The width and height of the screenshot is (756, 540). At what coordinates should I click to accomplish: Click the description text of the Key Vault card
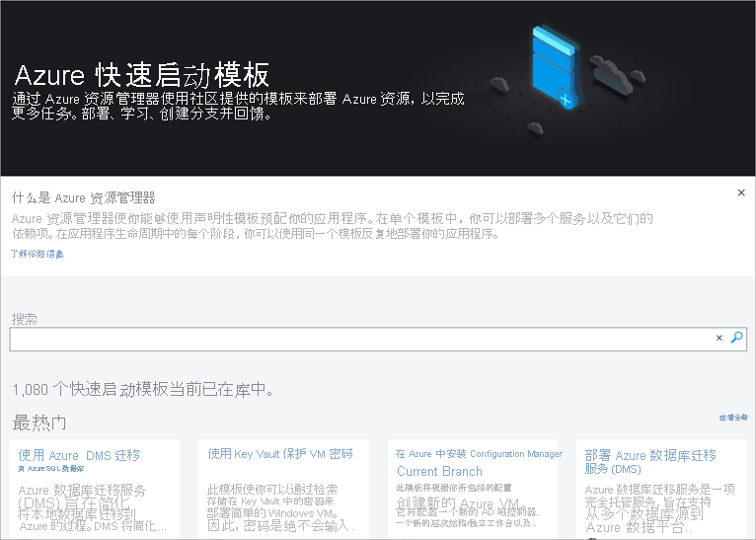pyautogui.click(x=280, y=507)
